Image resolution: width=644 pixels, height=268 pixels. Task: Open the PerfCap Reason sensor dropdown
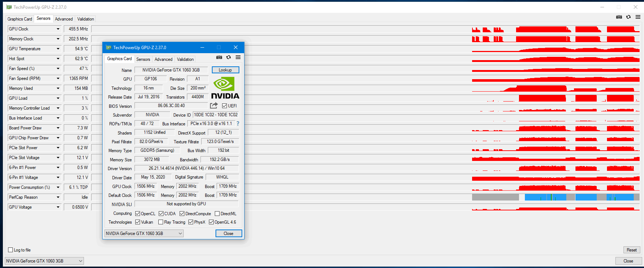click(x=58, y=197)
